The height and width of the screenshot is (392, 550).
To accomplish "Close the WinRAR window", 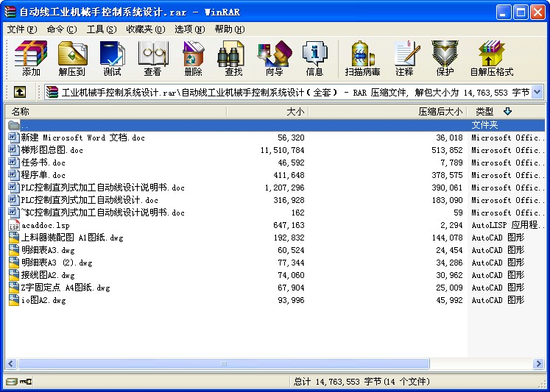I will pos(537,12).
